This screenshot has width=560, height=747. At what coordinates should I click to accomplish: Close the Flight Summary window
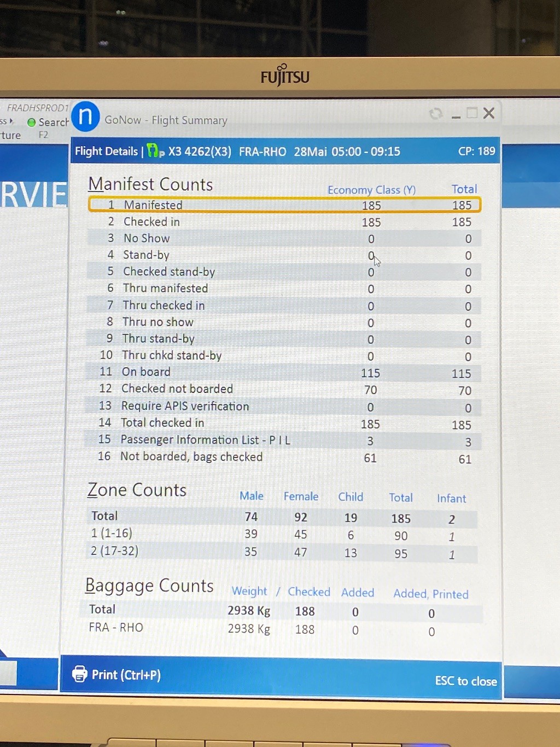coord(489,113)
